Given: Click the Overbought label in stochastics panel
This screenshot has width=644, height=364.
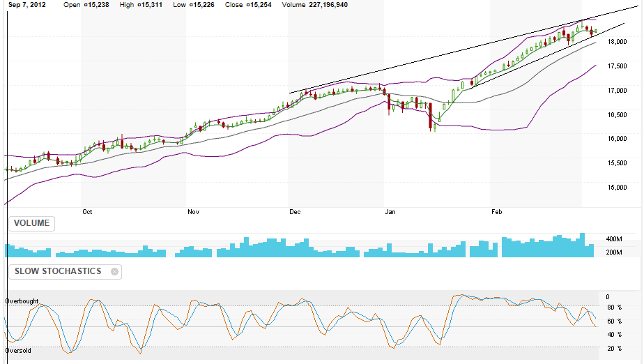Looking at the screenshot, I should pos(22,301).
